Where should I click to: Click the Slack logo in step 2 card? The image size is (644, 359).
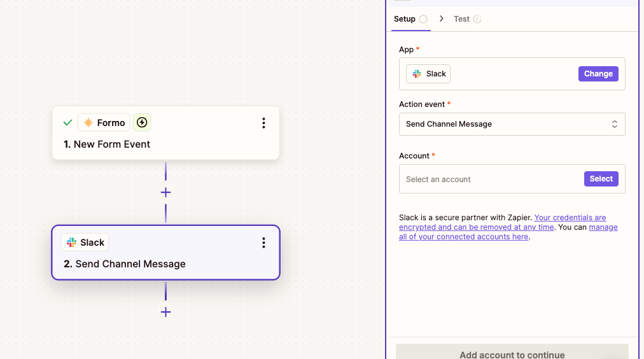71,243
